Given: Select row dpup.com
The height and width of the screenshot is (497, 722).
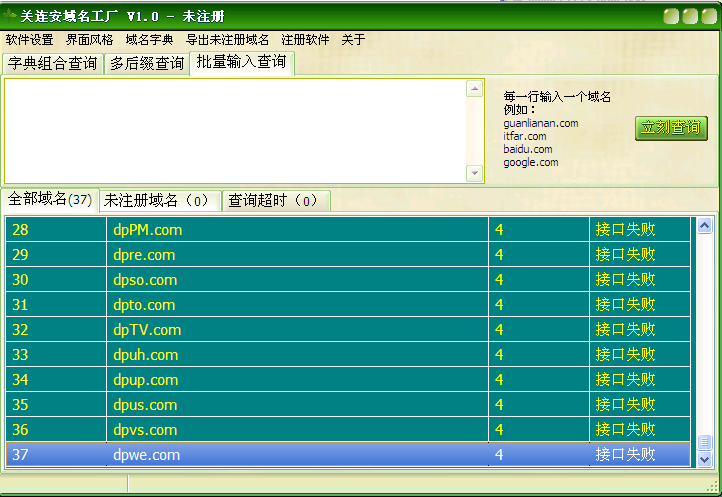Looking at the screenshot, I should [348, 380].
